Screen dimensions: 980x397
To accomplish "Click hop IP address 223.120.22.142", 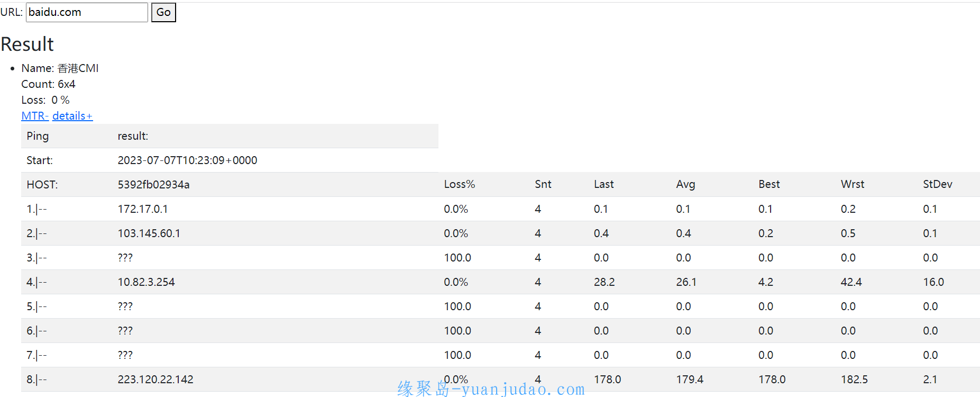I will [x=155, y=380].
